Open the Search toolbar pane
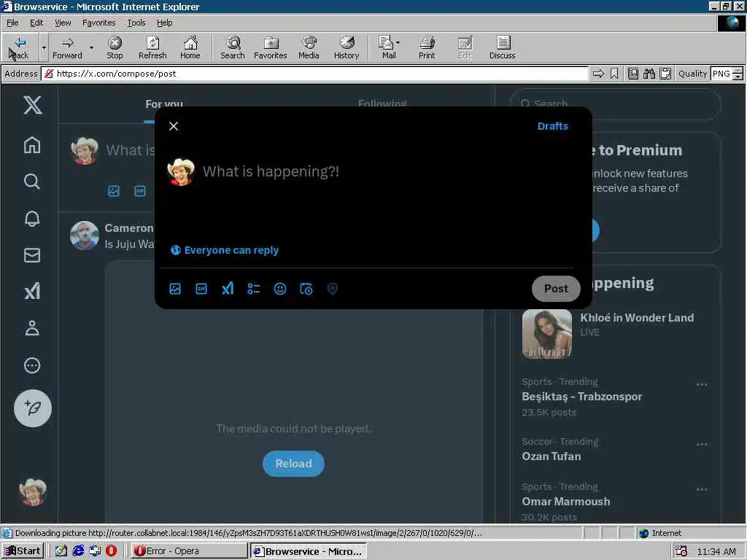747x560 pixels. click(x=233, y=47)
